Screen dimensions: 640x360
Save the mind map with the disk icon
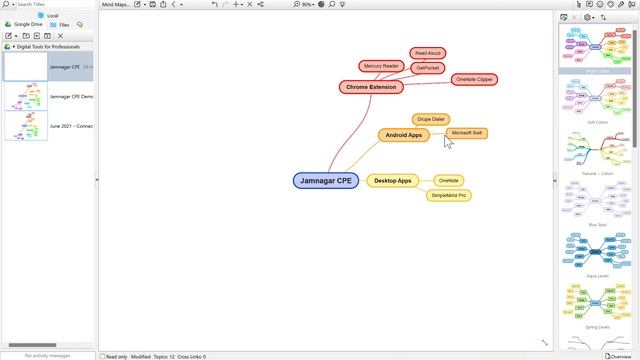coord(153,4)
